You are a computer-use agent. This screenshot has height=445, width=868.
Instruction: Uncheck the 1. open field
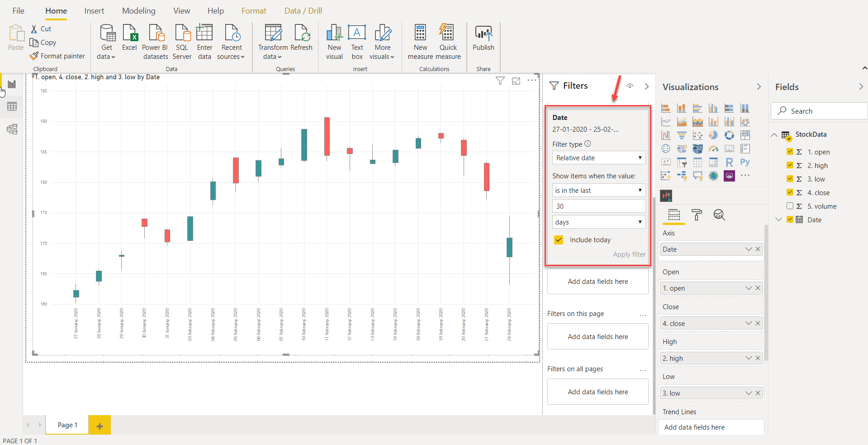[790, 152]
